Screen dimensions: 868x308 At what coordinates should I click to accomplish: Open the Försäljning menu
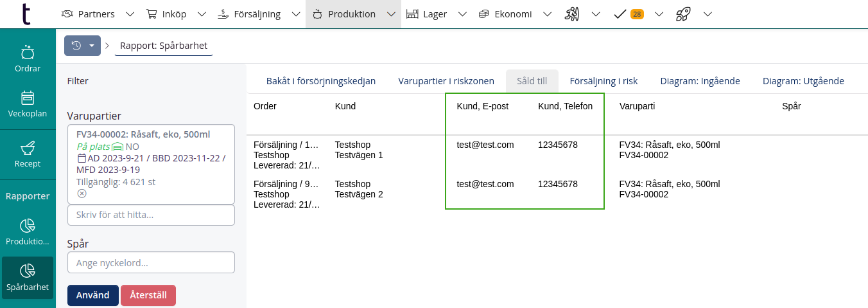click(x=249, y=14)
